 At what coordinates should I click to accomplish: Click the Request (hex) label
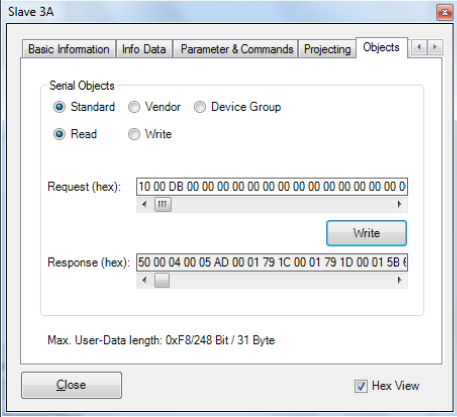84,187
